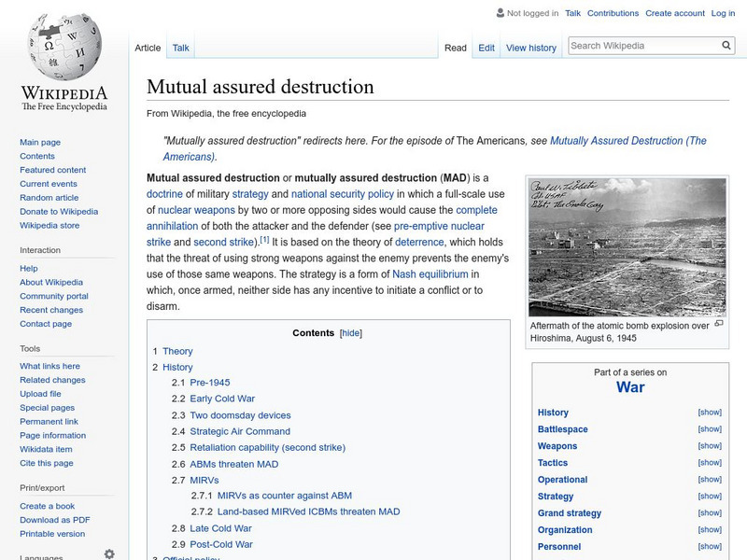The height and width of the screenshot is (560, 747).
Task: Jump to Post-Cold War section
Action: (x=221, y=544)
